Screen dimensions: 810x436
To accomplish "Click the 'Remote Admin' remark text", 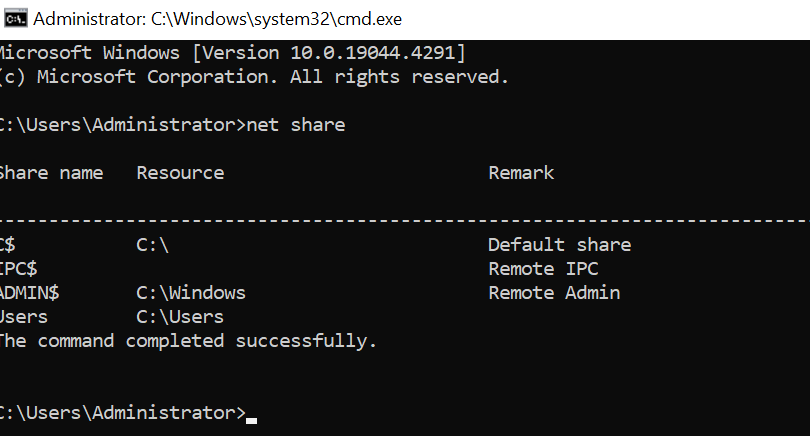I will (x=554, y=293).
